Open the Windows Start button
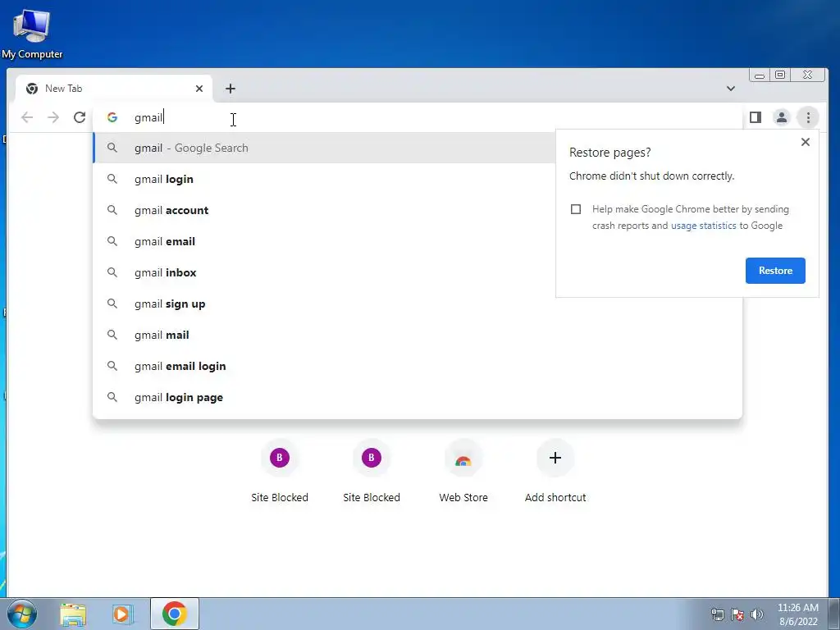Image resolution: width=840 pixels, height=630 pixels. tap(22, 614)
